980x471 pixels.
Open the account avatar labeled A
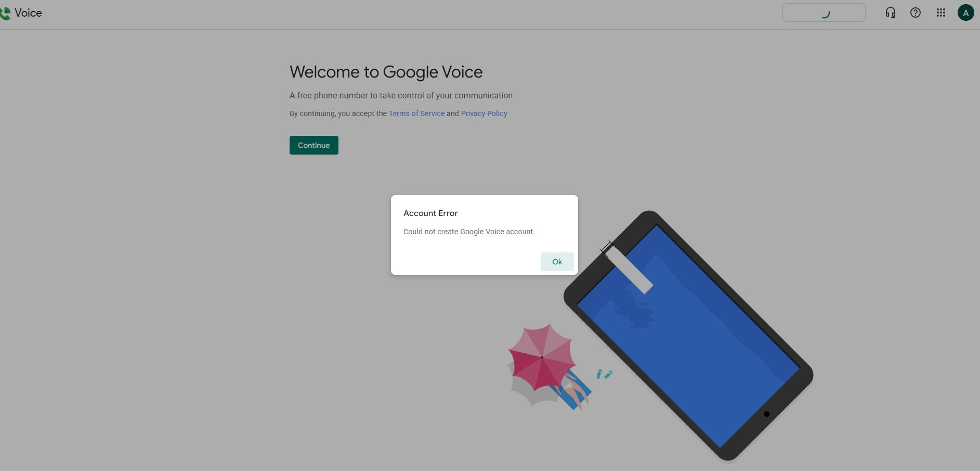point(965,12)
